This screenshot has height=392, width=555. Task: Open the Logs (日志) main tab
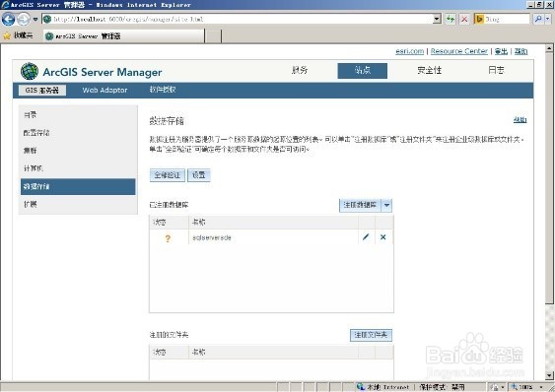pyautogui.click(x=496, y=70)
